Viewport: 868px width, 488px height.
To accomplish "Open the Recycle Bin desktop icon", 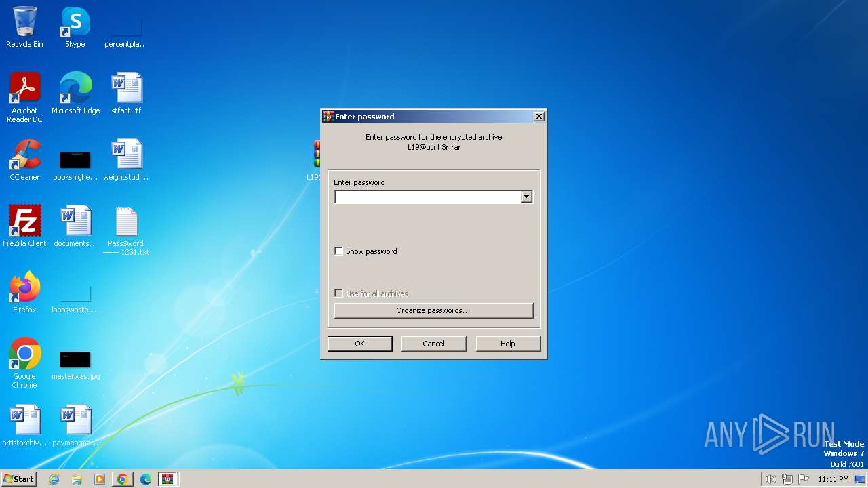I will tap(24, 27).
